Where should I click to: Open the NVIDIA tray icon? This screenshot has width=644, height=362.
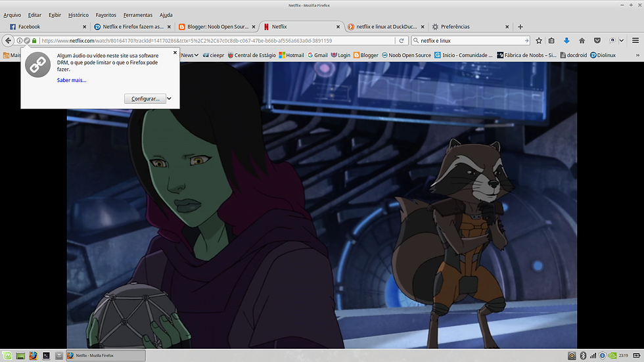612,356
